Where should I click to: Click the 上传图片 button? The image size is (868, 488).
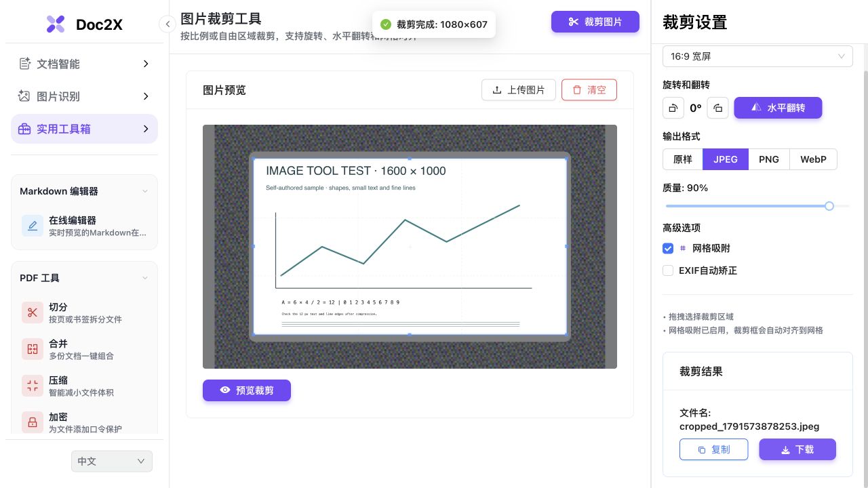point(519,90)
